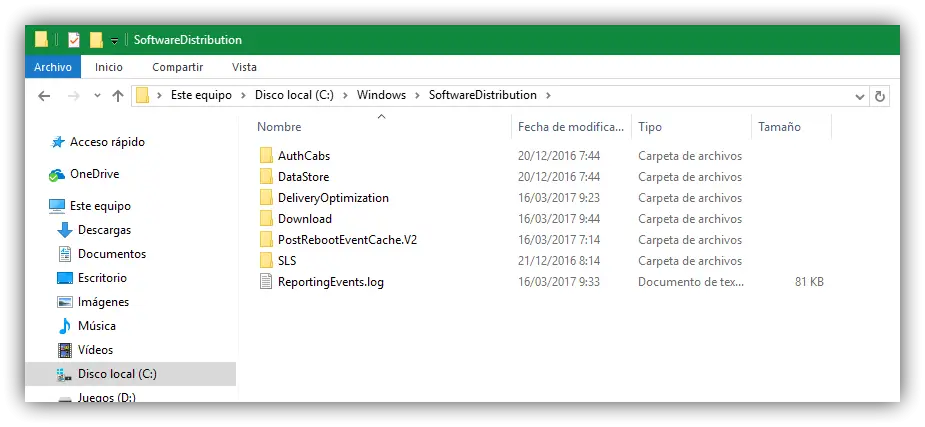Click the folder icon in the title bar
Screen dimensions: 925x427
tap(41, 40)
